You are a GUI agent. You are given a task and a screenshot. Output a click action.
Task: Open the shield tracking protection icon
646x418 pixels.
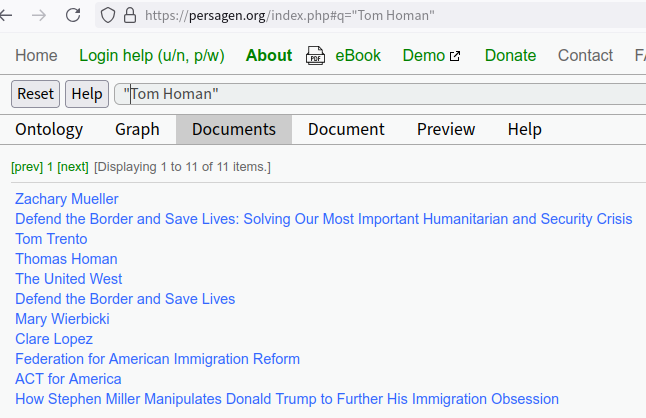108,15
